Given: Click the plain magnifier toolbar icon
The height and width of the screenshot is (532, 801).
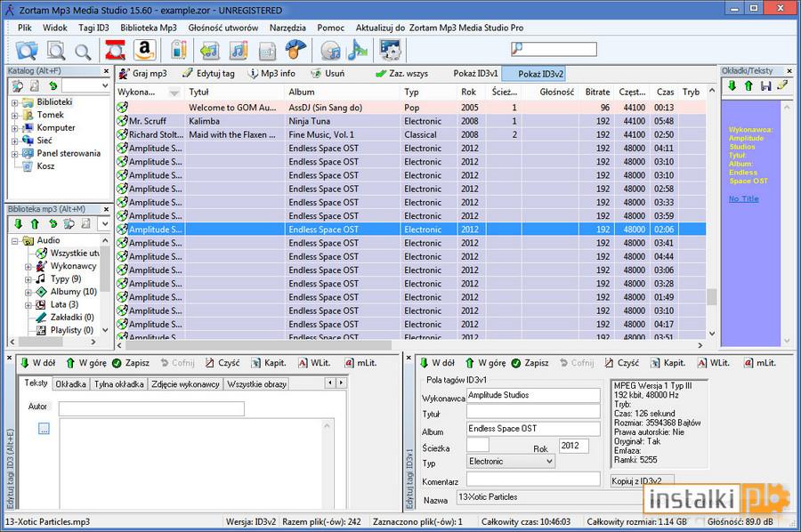Looking at the screenshot, I should 83,52.
